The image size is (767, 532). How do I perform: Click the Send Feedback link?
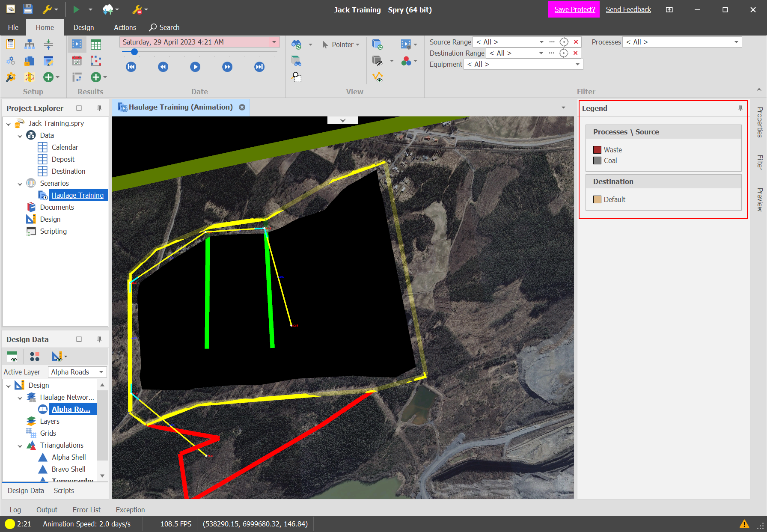click(628, 9)
